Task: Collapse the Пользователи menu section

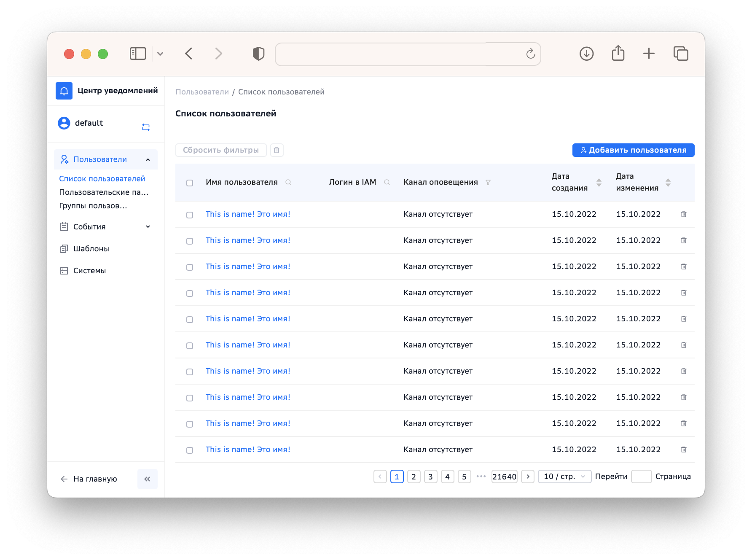Action: point(106,159)
